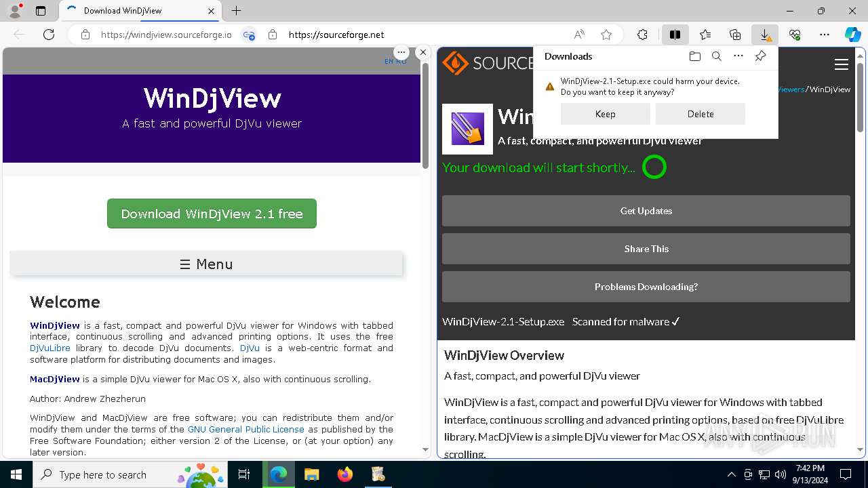Click left pane vertical scrollbar
The image size is (868, 488).
tap(425, 115)
